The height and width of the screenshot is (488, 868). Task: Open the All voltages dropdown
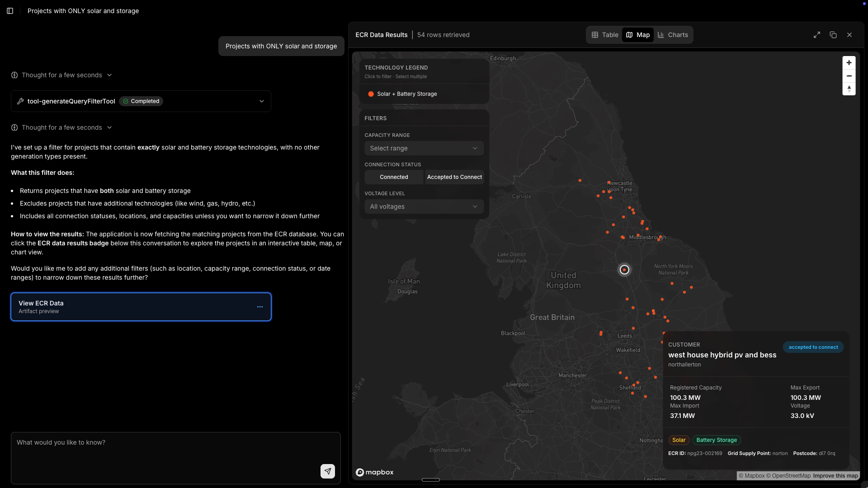point(424,206)
